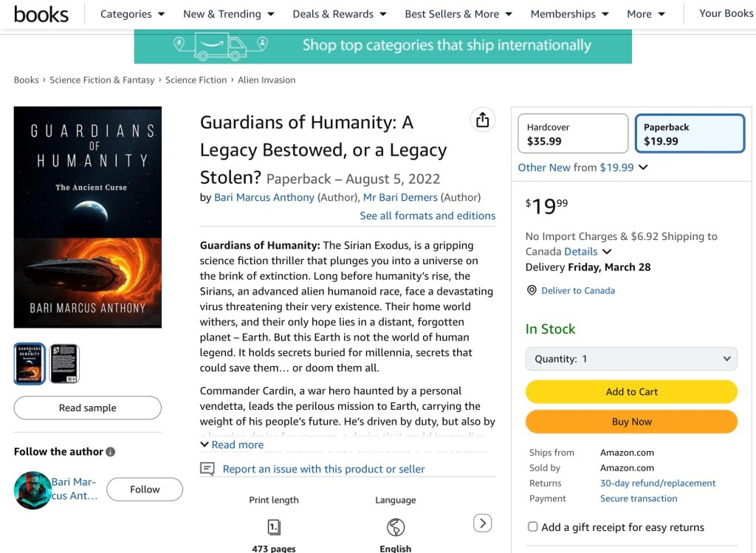Click the Add to Cart button
Image resolution: width=756 pixels, height=553 pixels.
(x=631, y=391)
